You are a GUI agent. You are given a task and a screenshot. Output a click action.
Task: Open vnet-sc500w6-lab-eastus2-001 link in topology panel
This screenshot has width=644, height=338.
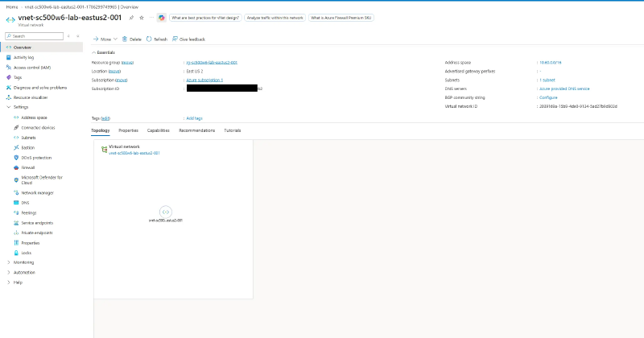pos(134,153)
